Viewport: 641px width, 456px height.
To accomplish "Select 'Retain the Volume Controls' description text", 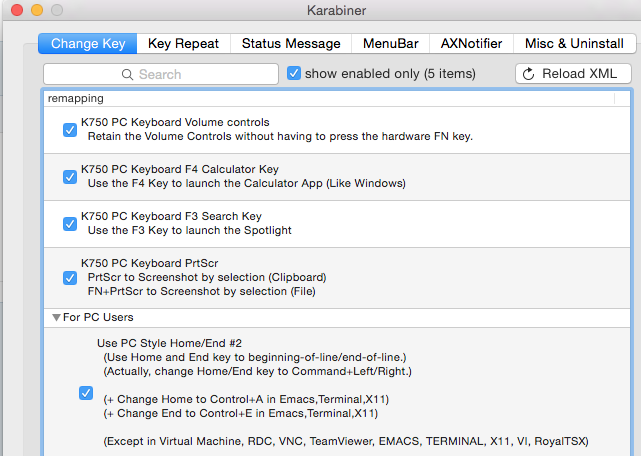I will point(280,136).
